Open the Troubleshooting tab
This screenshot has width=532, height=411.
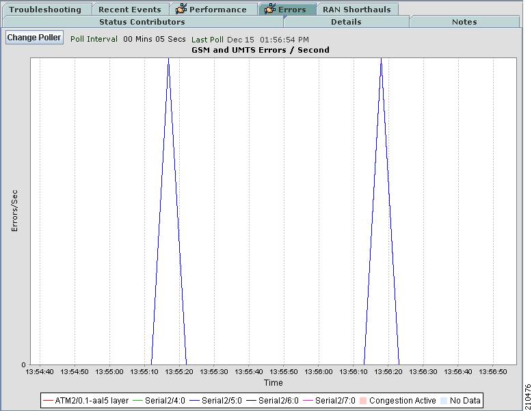(45, 10)
